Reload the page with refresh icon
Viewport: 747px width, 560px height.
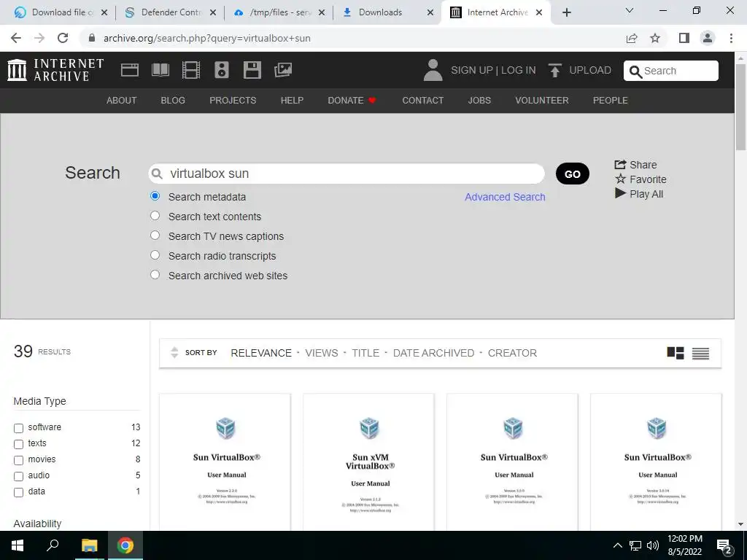[63, 38]
